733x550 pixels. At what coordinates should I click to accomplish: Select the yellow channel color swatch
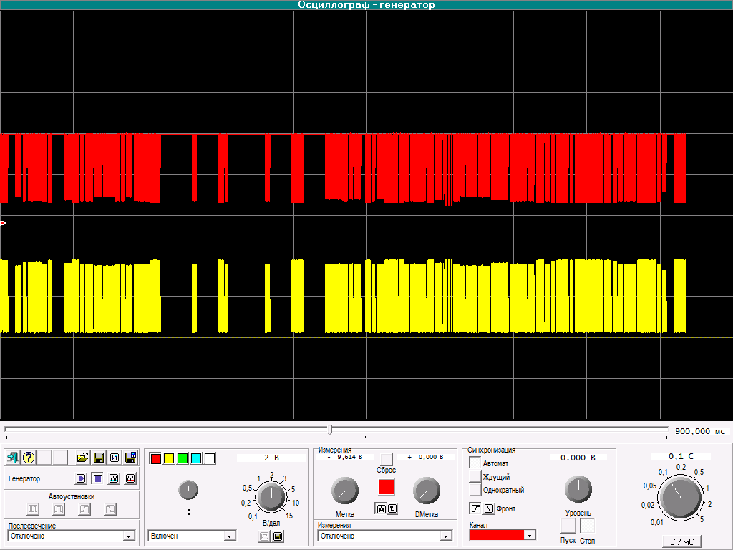tap(169, 458)
